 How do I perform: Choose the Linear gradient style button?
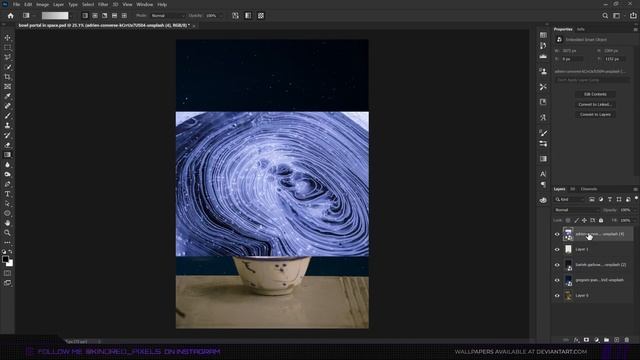coord(85,16)
